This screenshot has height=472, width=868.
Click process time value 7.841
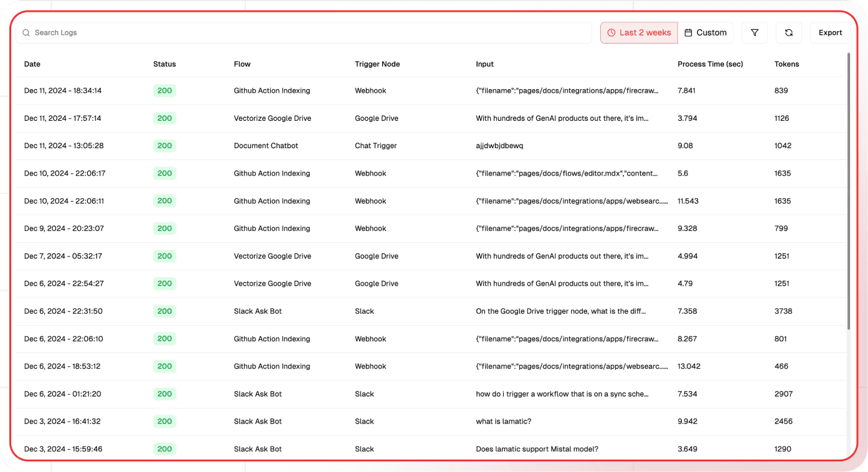(687, 91)
